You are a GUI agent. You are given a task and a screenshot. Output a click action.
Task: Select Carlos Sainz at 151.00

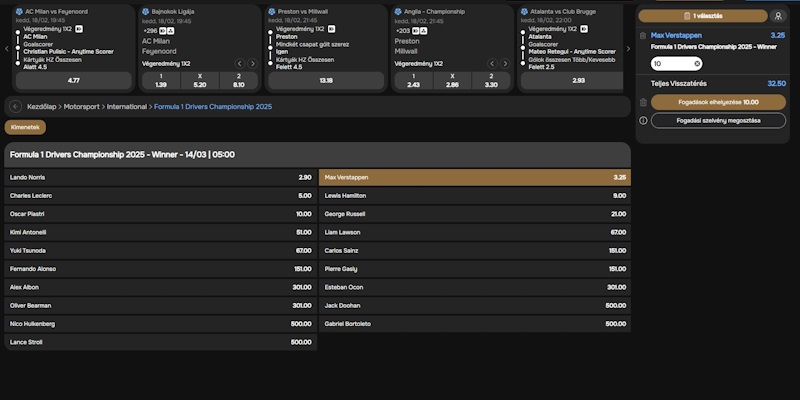[474, 251]
